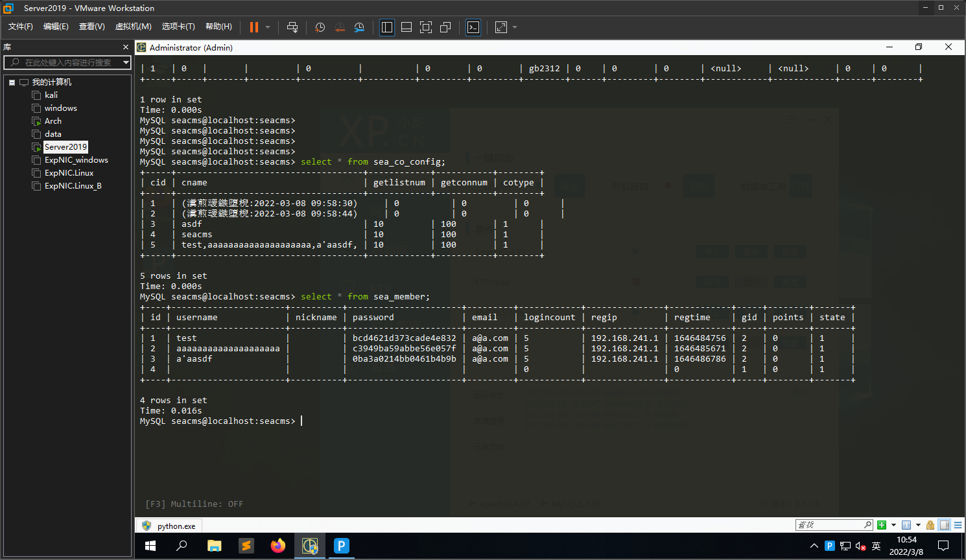Select the kali virtual machine in library
This screenshot has width=966, height=560.
[x=51, y=95]
